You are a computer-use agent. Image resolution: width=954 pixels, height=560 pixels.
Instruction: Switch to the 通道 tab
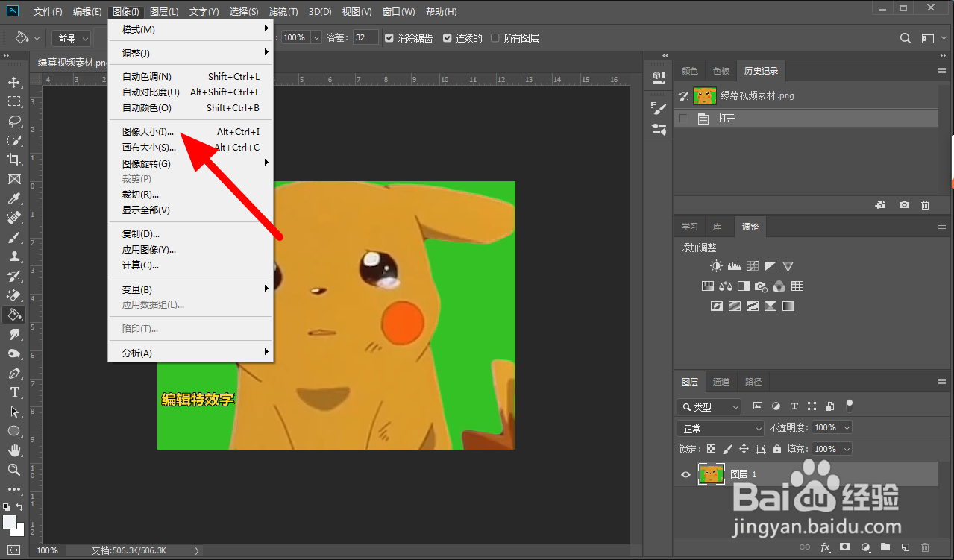coord(721,382)
